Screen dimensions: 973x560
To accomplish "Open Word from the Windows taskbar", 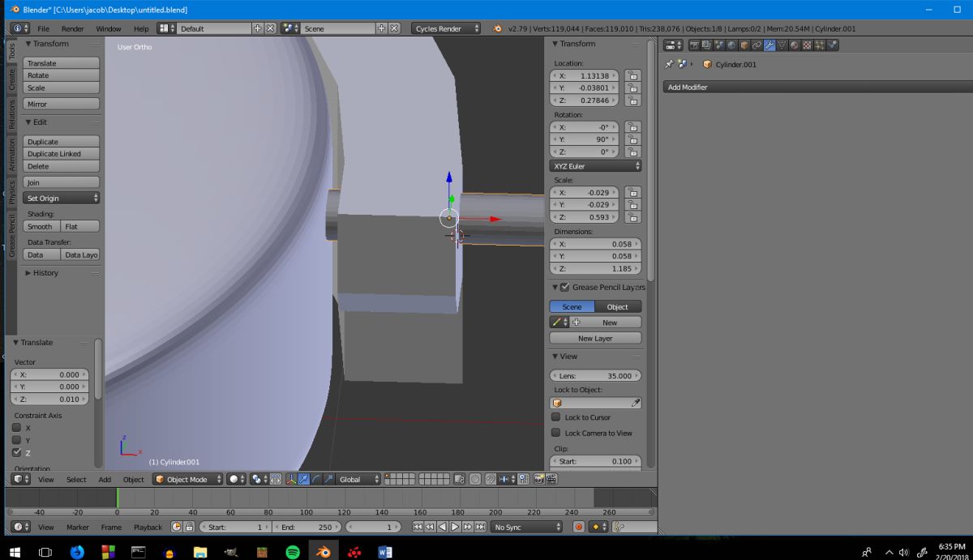I will point(385,552).
